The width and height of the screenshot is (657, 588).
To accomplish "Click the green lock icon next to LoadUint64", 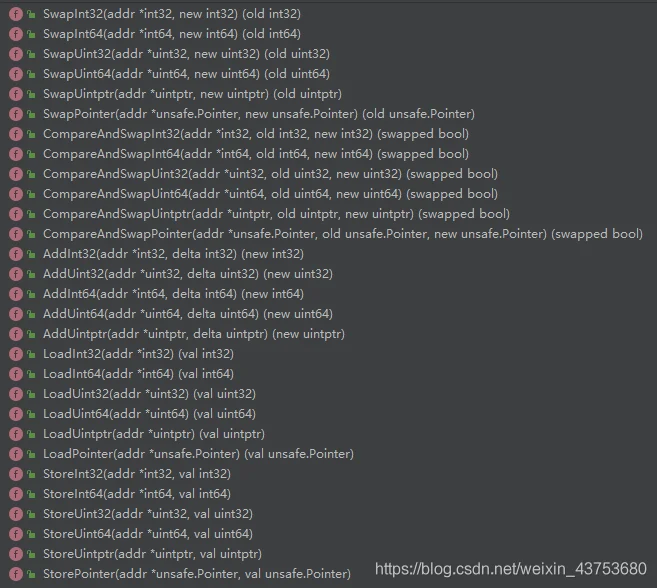I will tap(31, 414).
